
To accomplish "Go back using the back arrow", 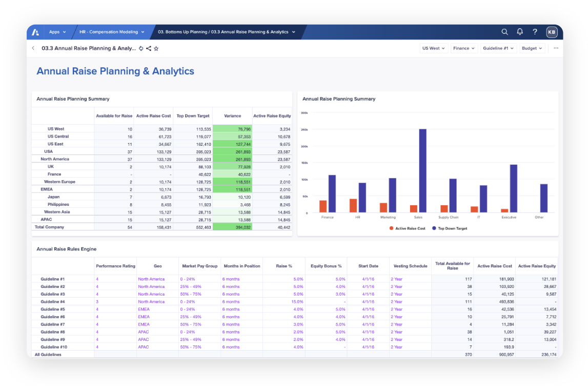I will tap(34, 48).
